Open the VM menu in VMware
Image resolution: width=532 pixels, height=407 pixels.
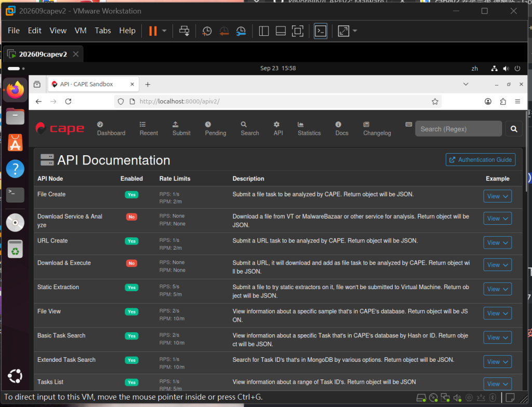click(81, 31)
